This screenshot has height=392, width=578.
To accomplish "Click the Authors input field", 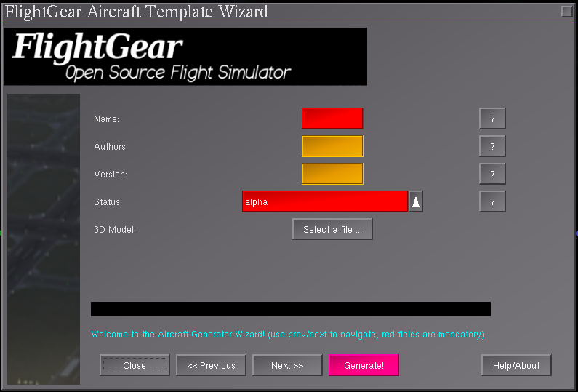I will click(332, 146).
